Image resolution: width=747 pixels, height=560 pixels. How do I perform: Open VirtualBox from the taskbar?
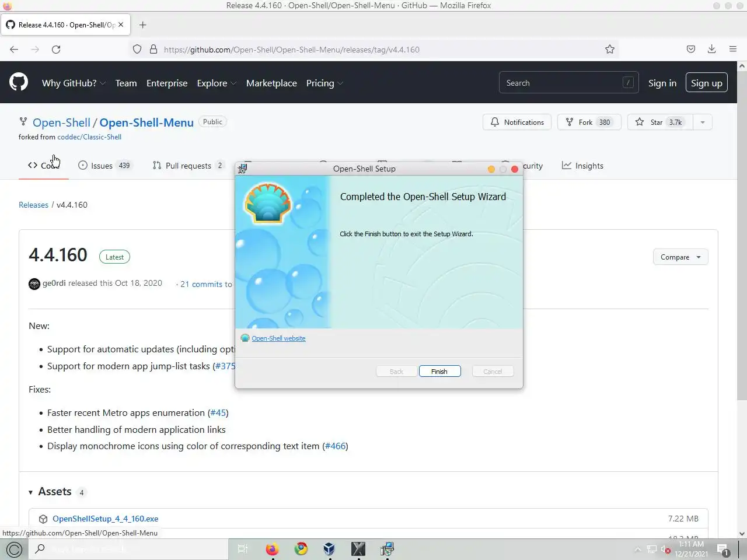tap(329, 549)
